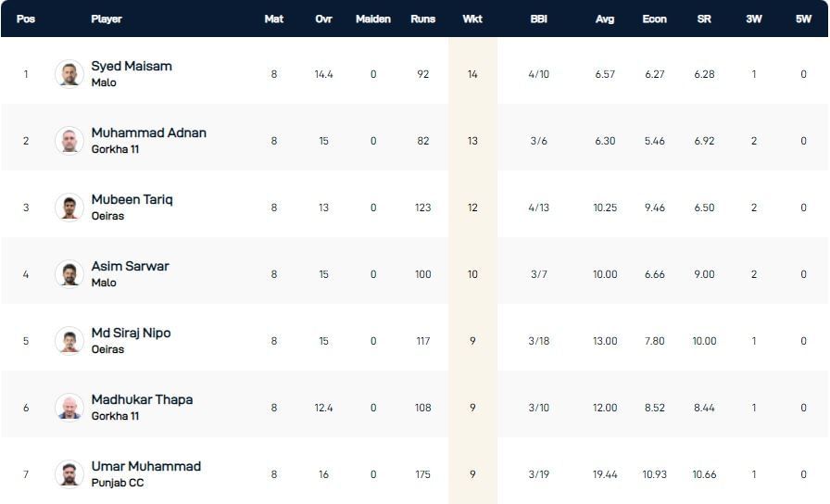Click Syed Maisam's player avatar
The image size is (830, 504).
69,74
